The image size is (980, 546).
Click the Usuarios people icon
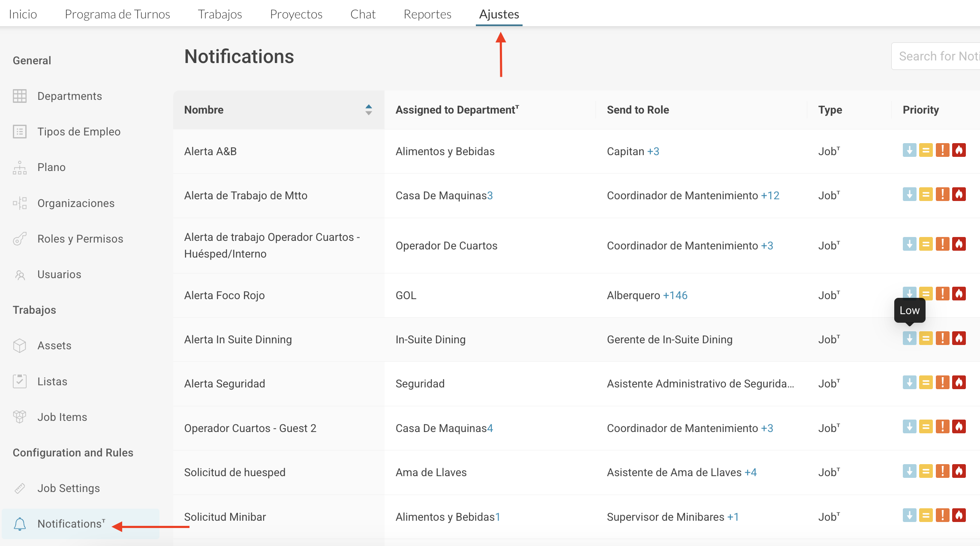coord(20,274)
